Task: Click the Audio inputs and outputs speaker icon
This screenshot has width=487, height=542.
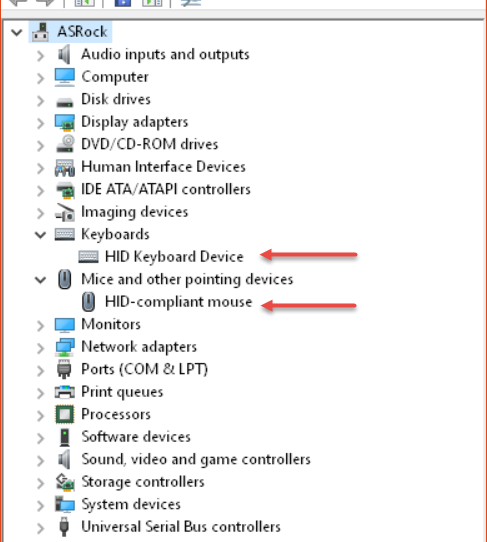Action: click(x=64, y=55)
